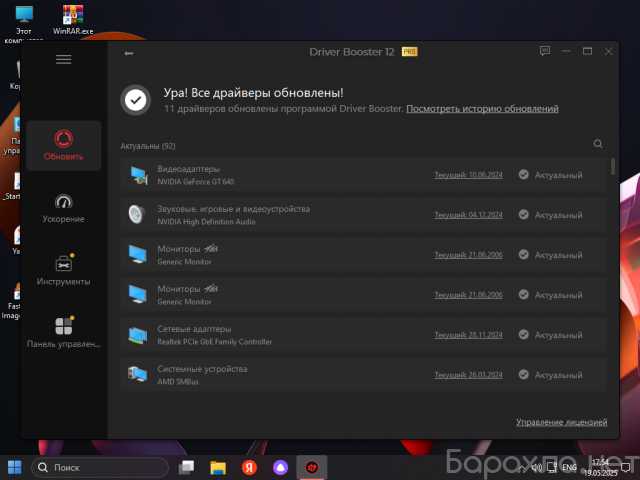
Task: Open the Ускорение speedometer section
Action: click(x=64, y=201)
